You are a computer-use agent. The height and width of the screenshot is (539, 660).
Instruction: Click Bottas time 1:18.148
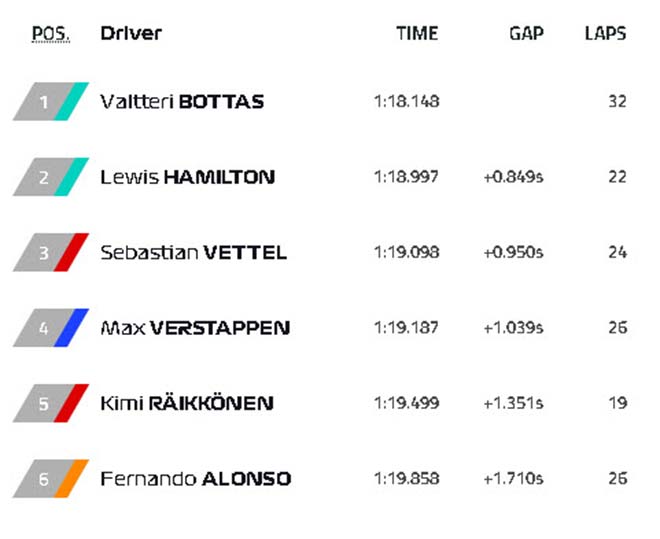407,101
